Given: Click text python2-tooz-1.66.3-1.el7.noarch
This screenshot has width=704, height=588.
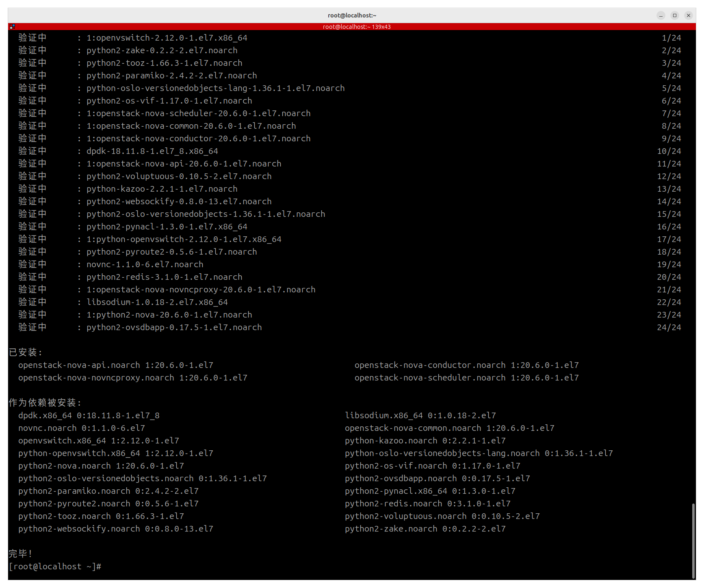Looking at the screenshot, I should click(165, 63).
